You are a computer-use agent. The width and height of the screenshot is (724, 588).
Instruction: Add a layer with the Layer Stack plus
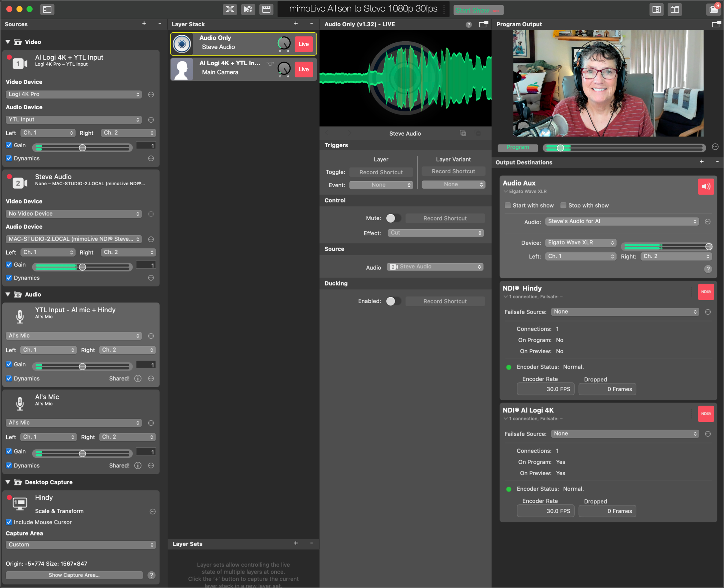pyautogui.click(x=296, y=23)
